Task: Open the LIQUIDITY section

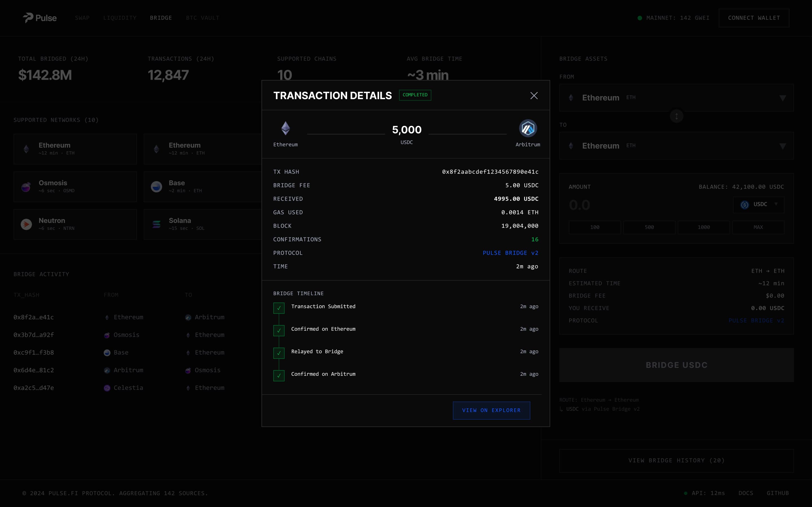Action: [x=120, y=18]
